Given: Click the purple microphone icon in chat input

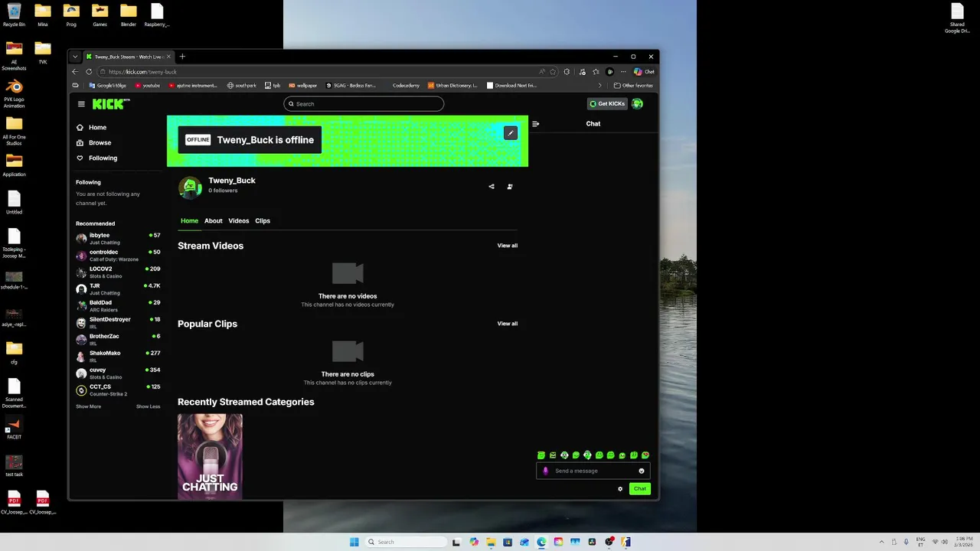Looking at the screenshot, I should click(x=546, y=471).
